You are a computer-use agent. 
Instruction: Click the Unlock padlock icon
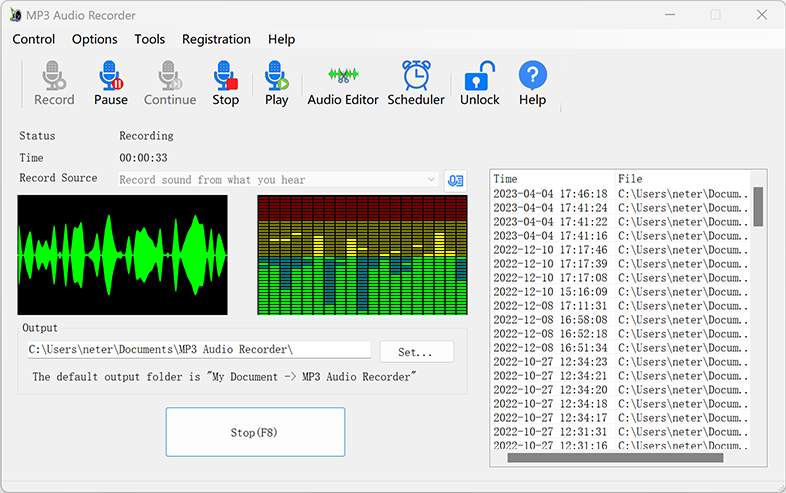coord(480,76)
